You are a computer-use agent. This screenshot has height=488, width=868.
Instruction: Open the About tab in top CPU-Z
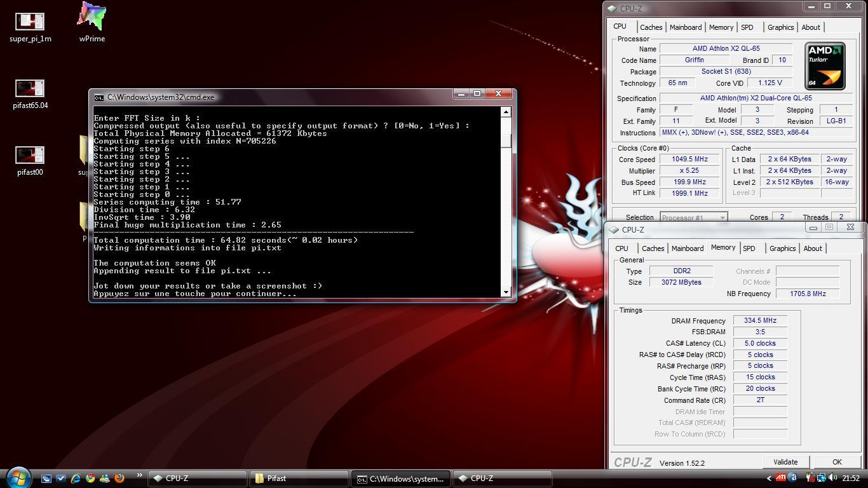point(811,27)
